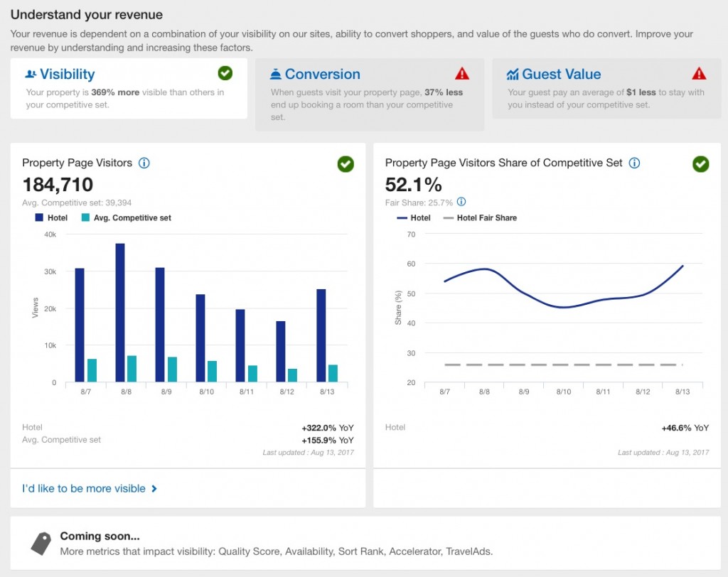The image size is (728, 577).
Task: Click green checkmark on Visibility tab
Action: pos(225,72)
